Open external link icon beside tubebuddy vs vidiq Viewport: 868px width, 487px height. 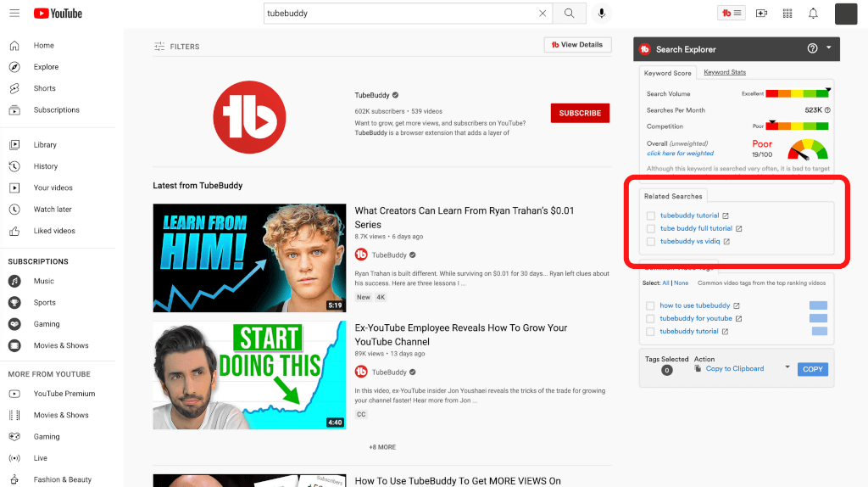pyautogui.click(x=726, y=242)
